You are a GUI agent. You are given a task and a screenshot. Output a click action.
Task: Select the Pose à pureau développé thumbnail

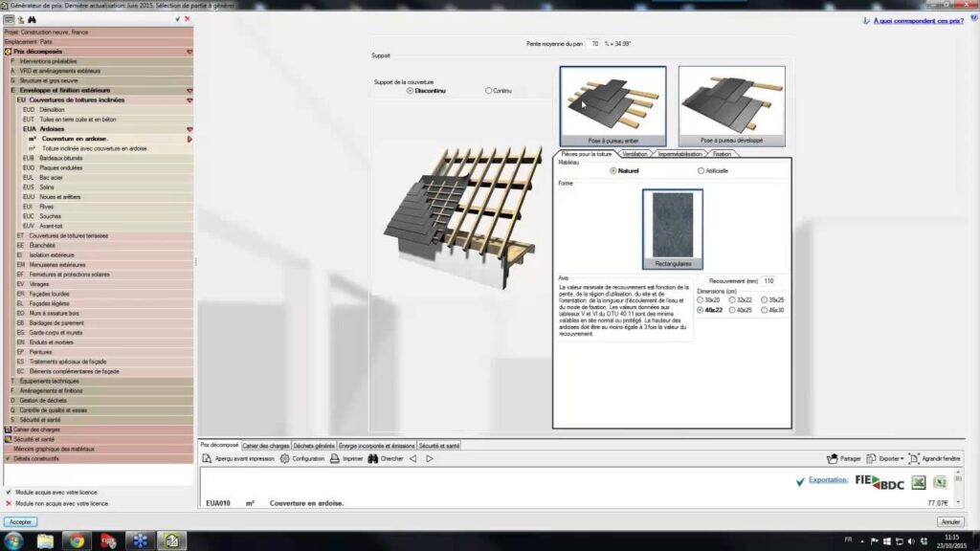(731, 106)
